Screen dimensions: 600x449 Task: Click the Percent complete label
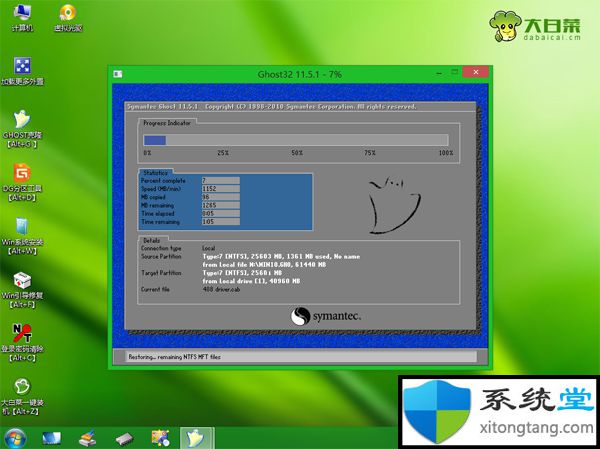[163, 181]
